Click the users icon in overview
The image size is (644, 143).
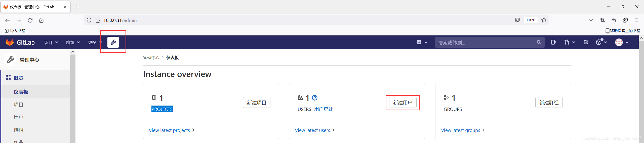(x=300, y=98)
